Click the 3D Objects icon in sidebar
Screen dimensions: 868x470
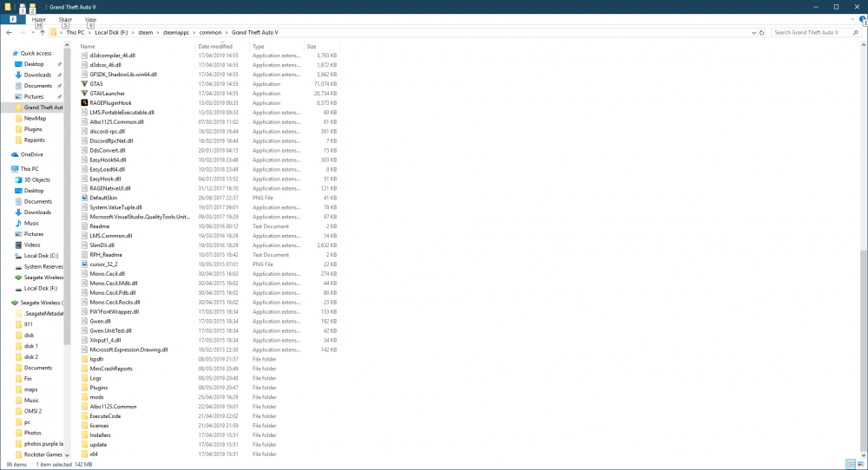click(18, 180)
